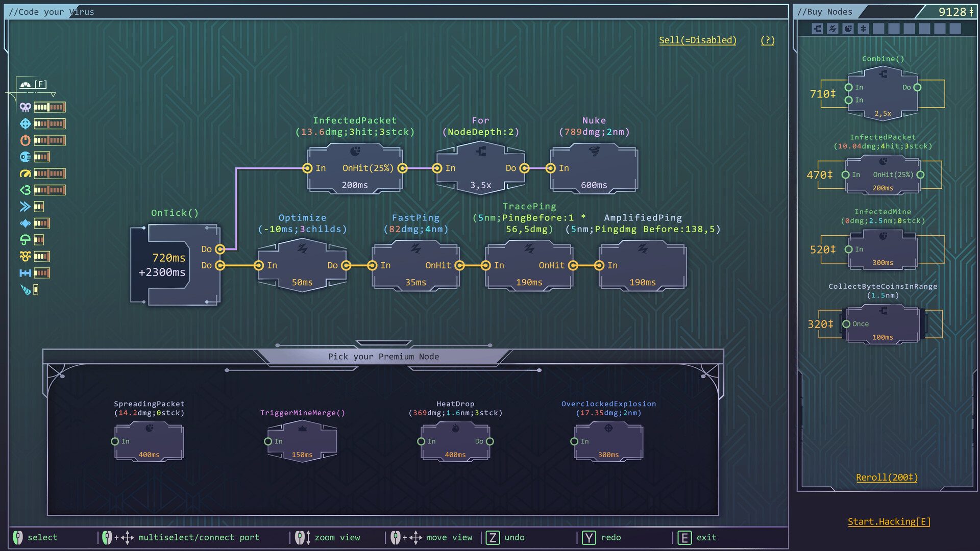Expand the dashboard dropdown arrow under the gauge icon
The image size is (980, 551).
click(54, 94)
